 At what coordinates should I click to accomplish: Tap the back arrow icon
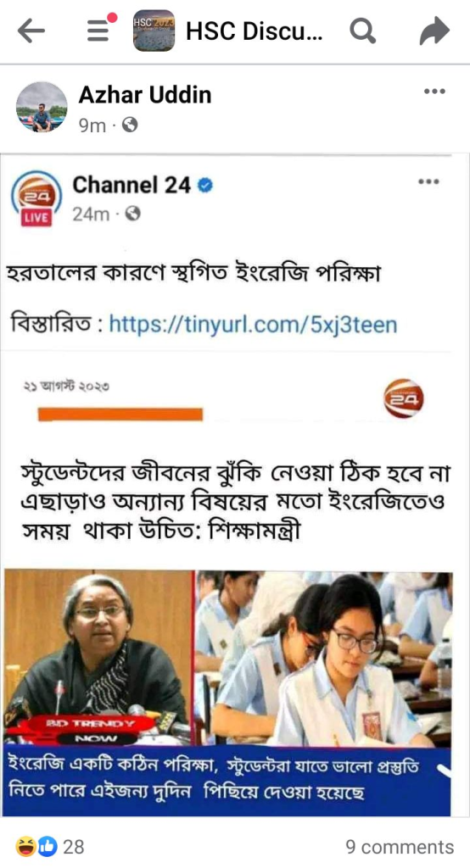point(31,31)
